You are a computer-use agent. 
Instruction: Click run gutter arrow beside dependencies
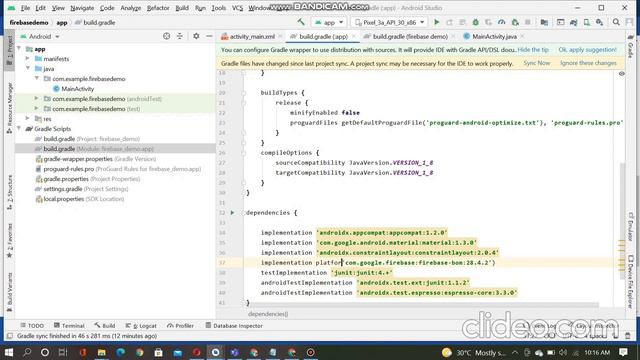[x=232, y=213]
